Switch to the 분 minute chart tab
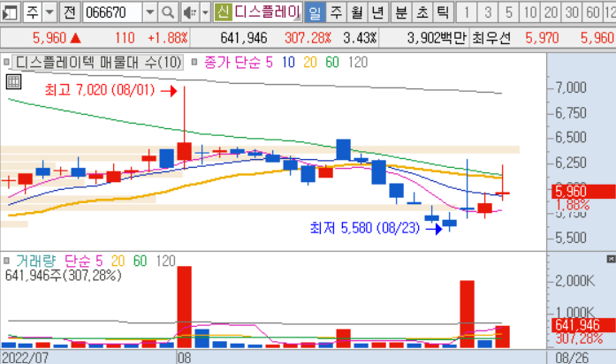Screen dimensions: 616x364 click(401, 12)
